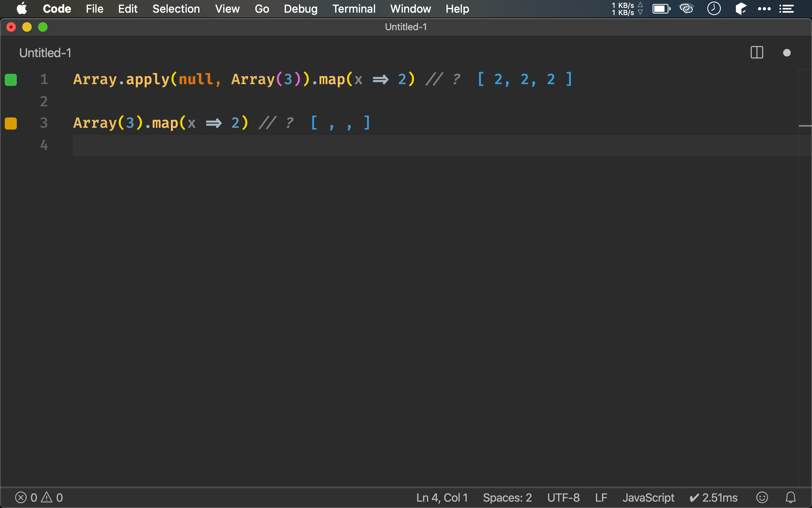
Task: Open the JavaScript language mode selector
Action: [x=648, y=497]
